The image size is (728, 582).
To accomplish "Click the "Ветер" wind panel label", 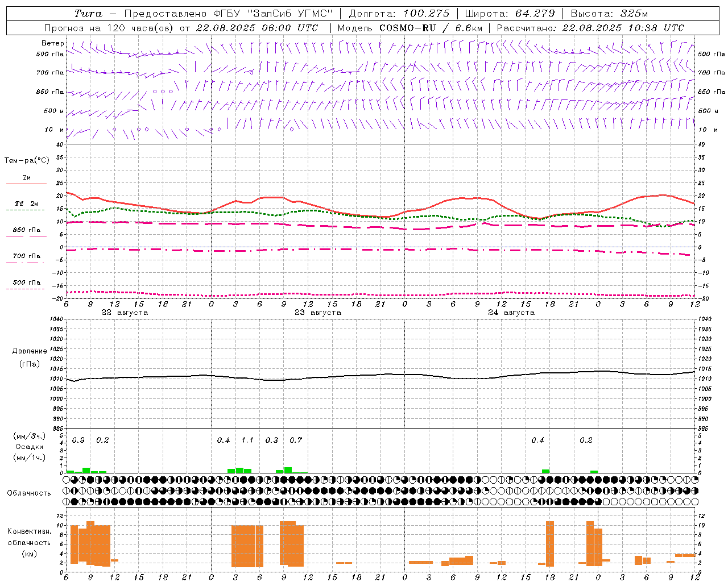I will 52,43.
